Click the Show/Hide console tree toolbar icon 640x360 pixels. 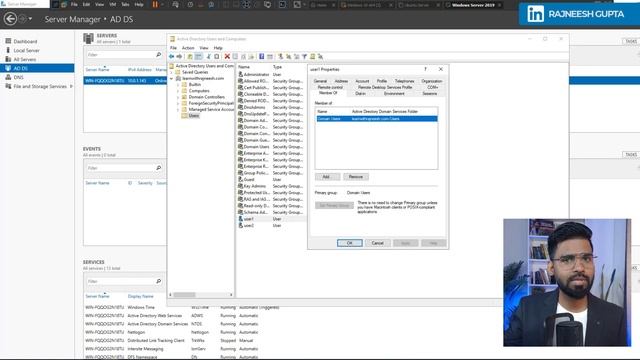click(x=198, y=56)
